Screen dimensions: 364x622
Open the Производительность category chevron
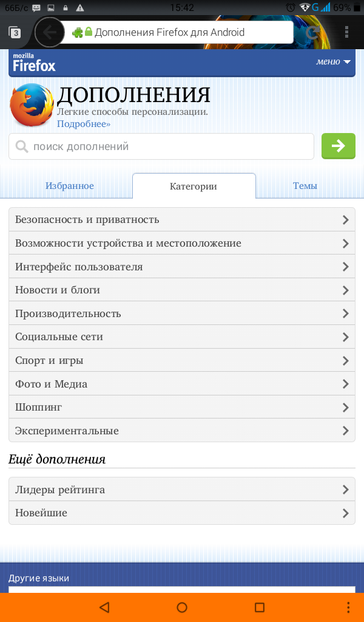[x=345, y=314]
